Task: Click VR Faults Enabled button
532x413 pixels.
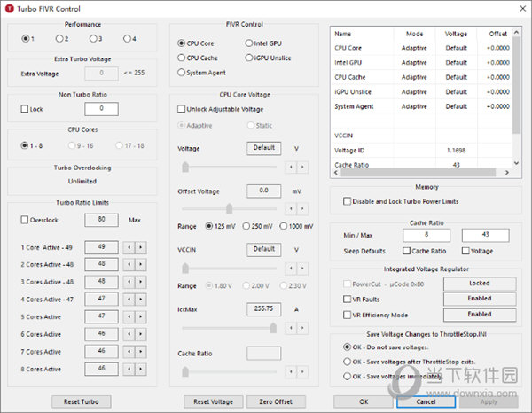Action: (x=480, y=299)
